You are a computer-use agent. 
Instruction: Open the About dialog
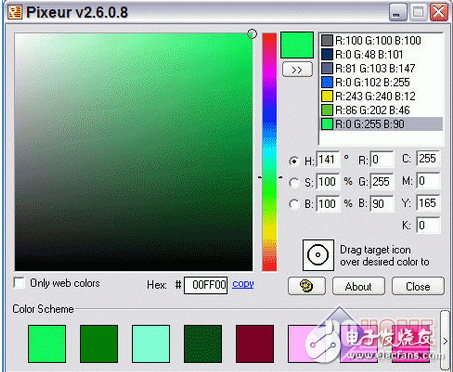point(358,286)
